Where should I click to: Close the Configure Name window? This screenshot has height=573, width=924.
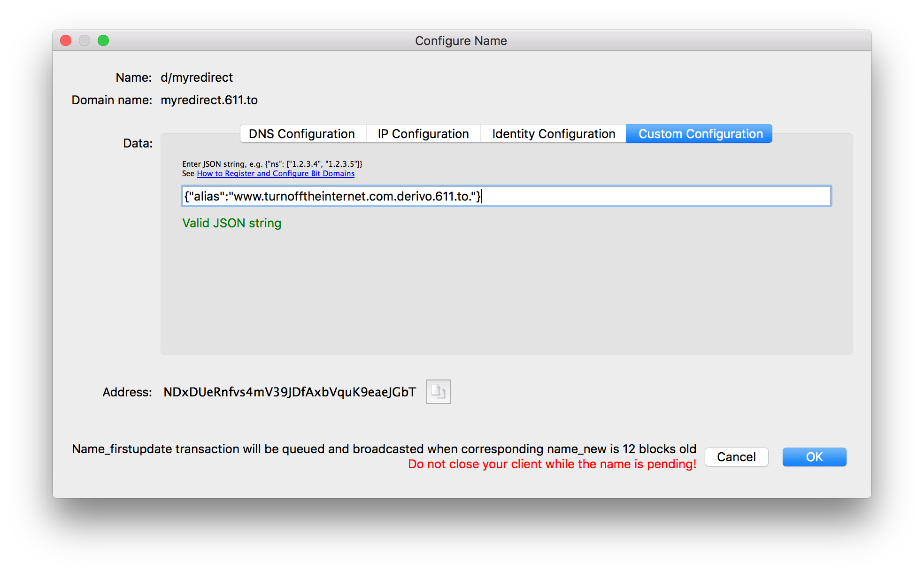click(x=66, y=41)
